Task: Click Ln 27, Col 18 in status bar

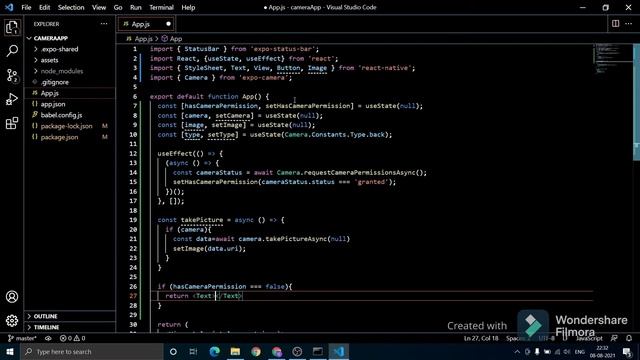Action: pyautogui.click(x=481, y=338)
